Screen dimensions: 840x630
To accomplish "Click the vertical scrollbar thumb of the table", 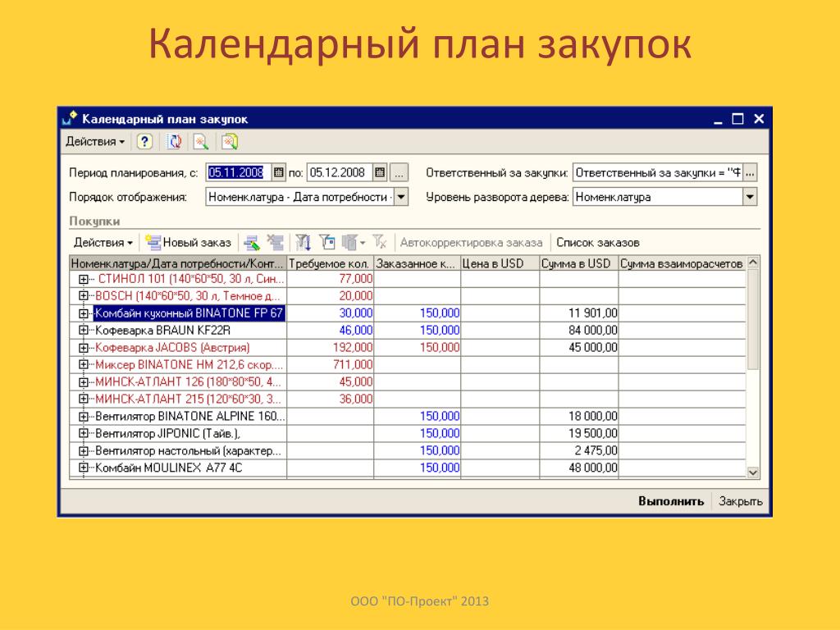I will 753,319.
